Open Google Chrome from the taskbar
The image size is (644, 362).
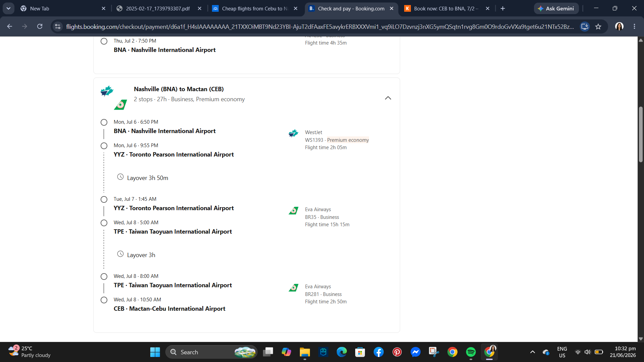pyautogui.click(x=452, y=352)
